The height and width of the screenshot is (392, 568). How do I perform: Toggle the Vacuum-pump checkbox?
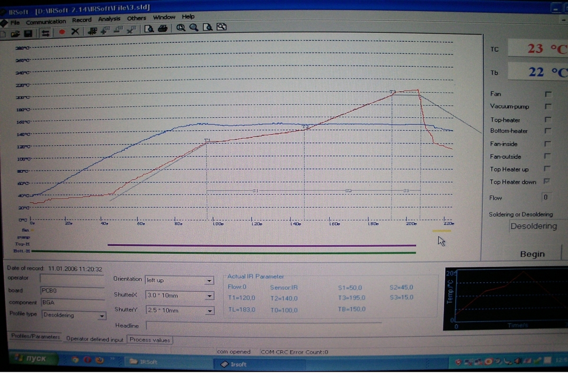click(548, 107)
